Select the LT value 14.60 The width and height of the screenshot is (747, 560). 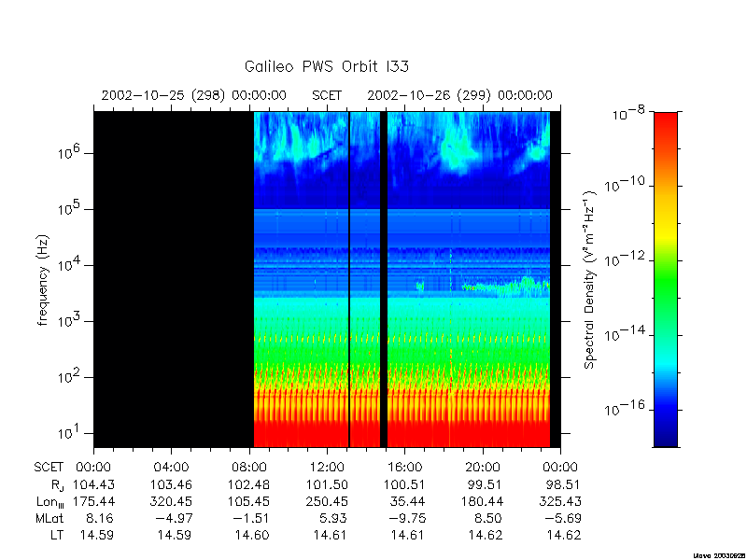(252, 535)
